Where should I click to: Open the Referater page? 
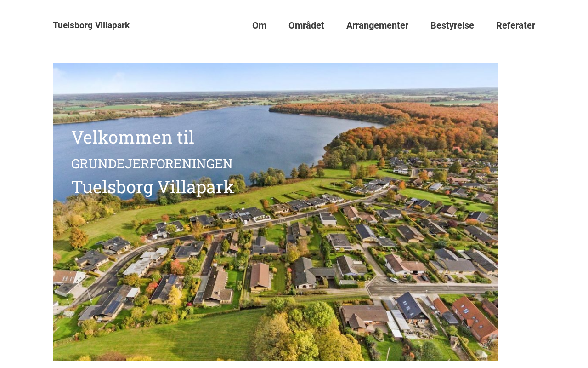[515, 25]
